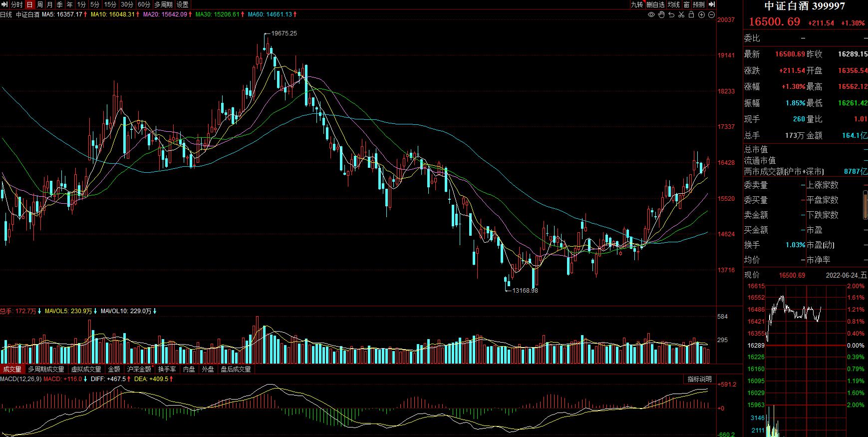Open the 预测 forecast button
This screenshot has height=437, width=868.
click(699, 4)
